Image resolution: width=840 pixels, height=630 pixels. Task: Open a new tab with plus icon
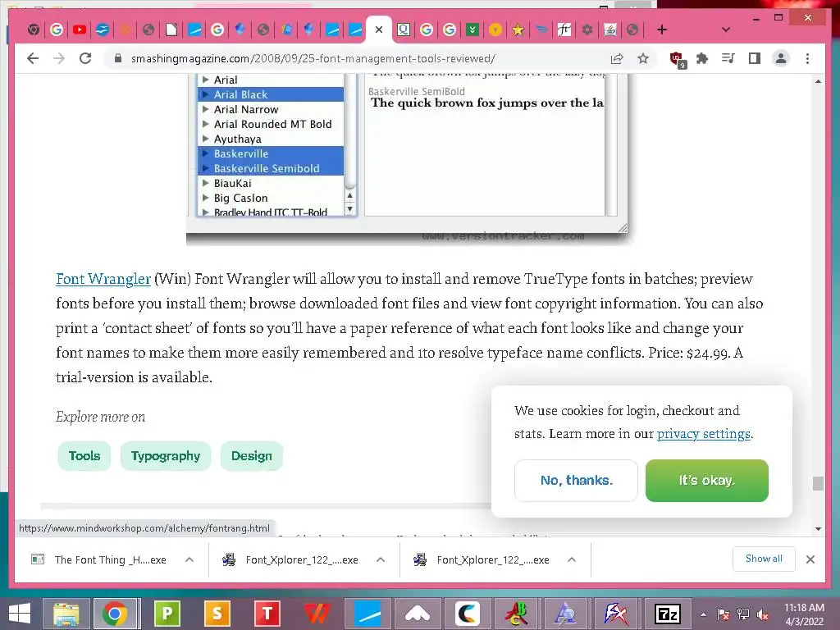click(662, 30)
